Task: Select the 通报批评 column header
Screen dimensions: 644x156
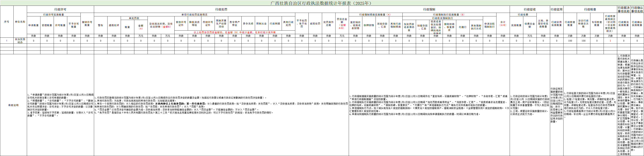Action: pyautogui.click(x=114, y=25)
